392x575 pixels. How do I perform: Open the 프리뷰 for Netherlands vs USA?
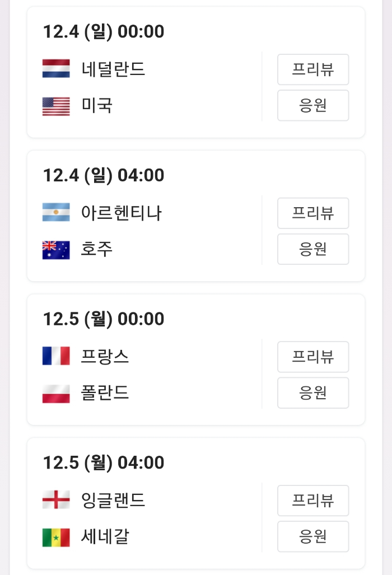313,69
